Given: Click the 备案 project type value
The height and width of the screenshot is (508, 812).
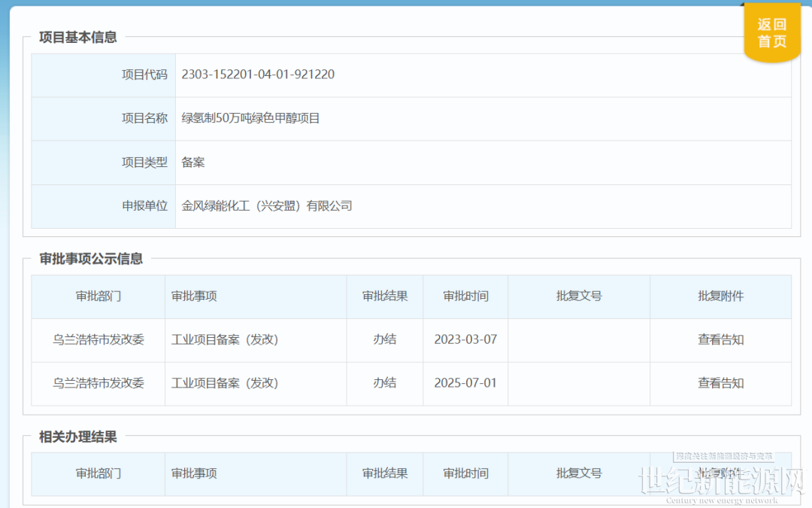Looking at the screenshot, I should [193, 162].
